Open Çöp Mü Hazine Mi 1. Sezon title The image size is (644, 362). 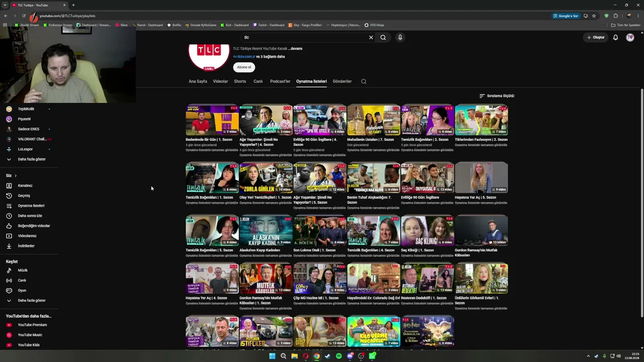pos(316,298)
